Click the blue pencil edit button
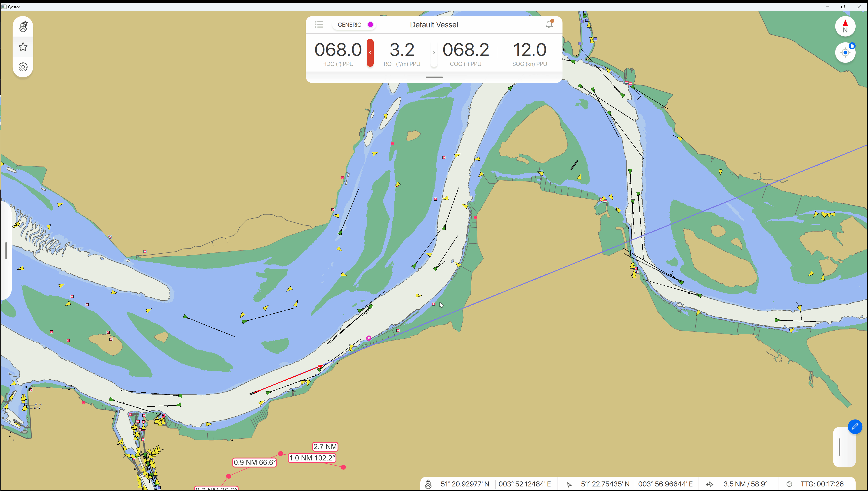The width and height of the screenshot is (868, 491). 855,427
